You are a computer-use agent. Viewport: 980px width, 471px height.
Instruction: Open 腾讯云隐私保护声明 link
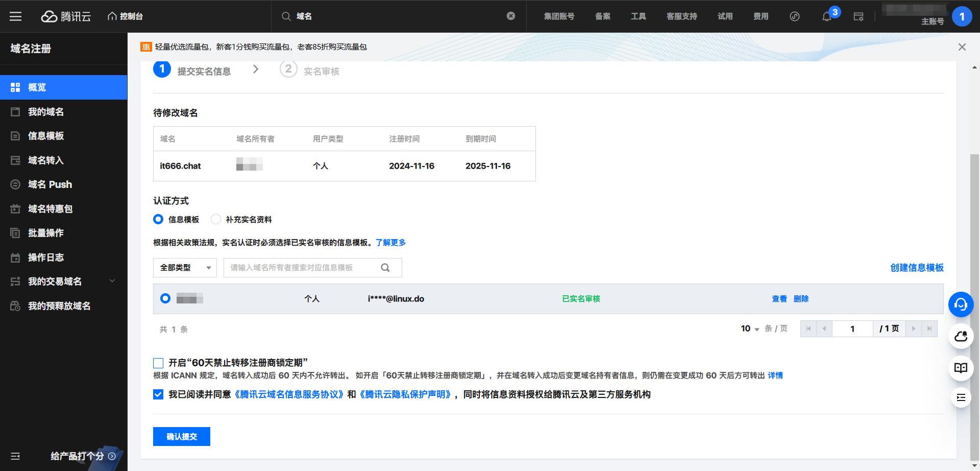[406, 394]
